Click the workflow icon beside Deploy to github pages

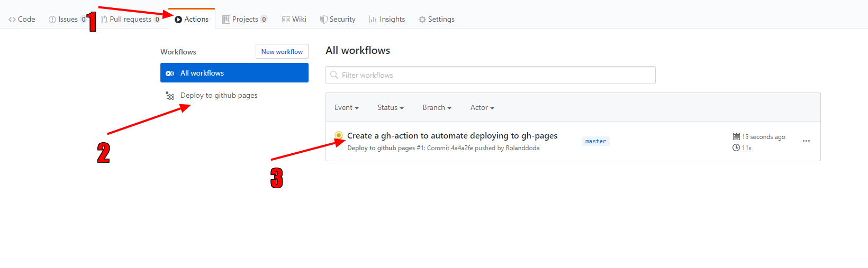pyautogui.click(x=170, y=96)
